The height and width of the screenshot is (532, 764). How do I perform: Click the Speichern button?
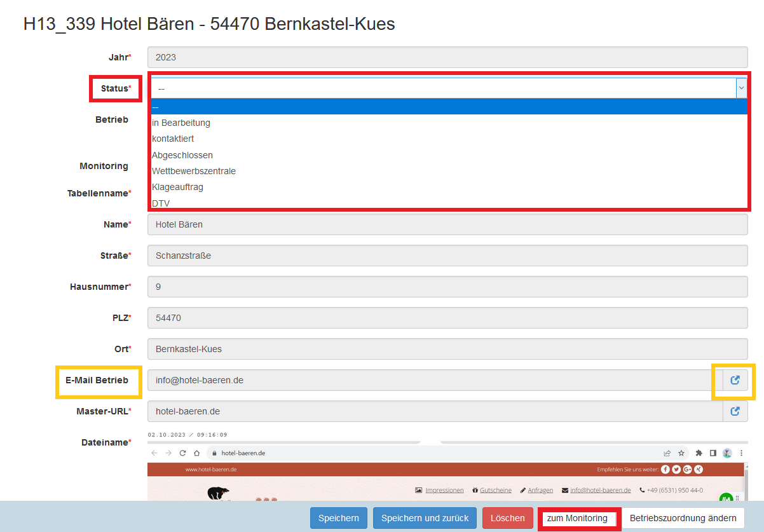(339, 518)
